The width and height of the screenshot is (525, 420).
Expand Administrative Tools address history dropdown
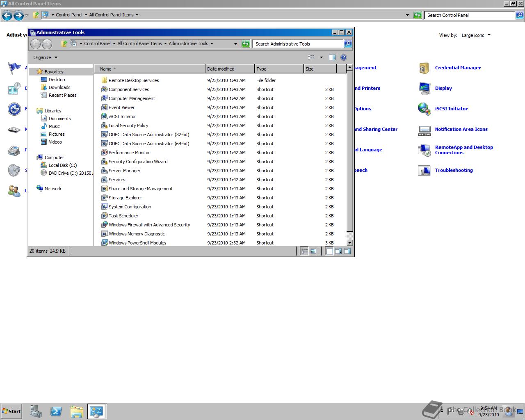coord(235,44)
